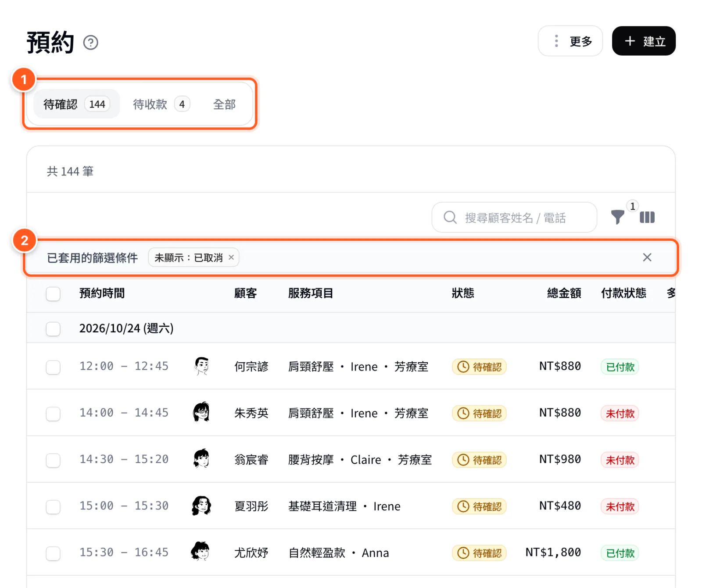Open the column settings icon
This screenshot has width=702, height=588.
(x=647, y=217)
